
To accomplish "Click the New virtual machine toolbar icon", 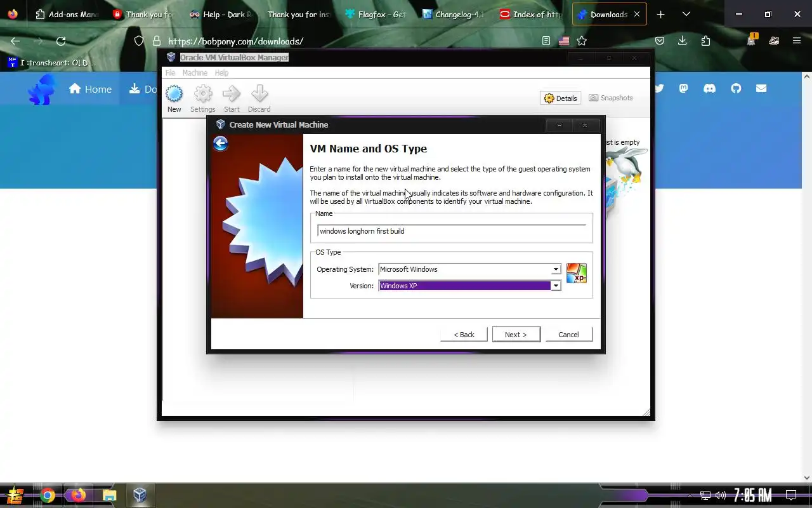I will pyautogui.click(x=174, y=99).
